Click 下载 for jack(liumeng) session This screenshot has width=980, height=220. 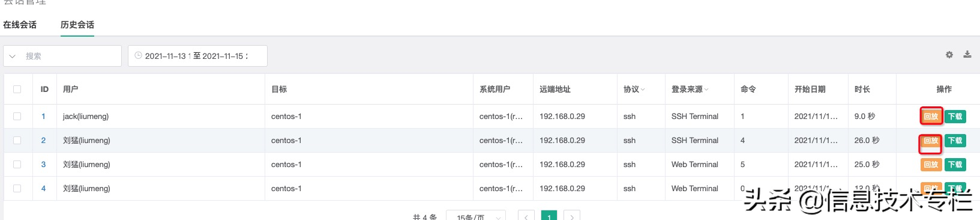(955, 116)
